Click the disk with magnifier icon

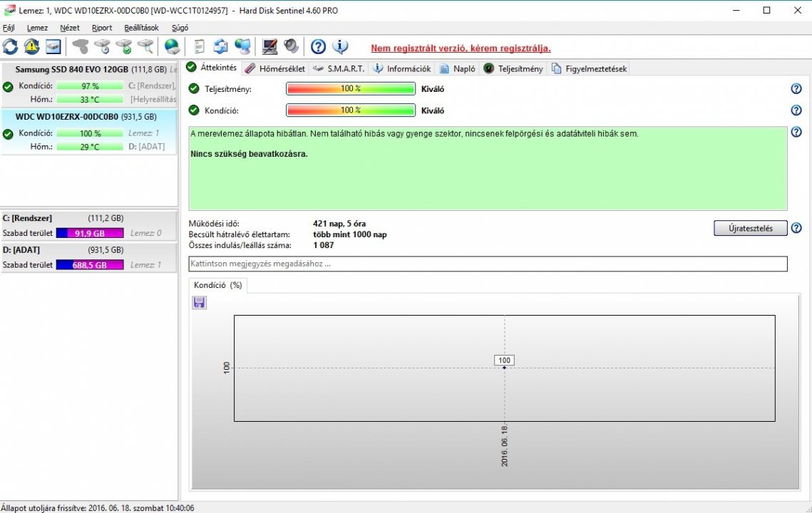pyautogui.click(x=145, y=46)
